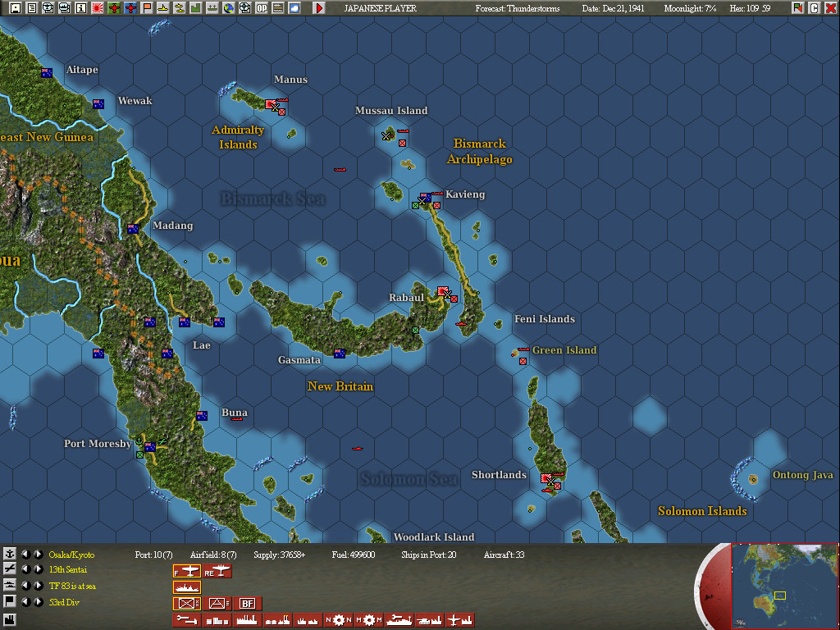This screenshot has height=630, width=840.
Task: Click the airplane air group list icon
Action: [10, 569]
